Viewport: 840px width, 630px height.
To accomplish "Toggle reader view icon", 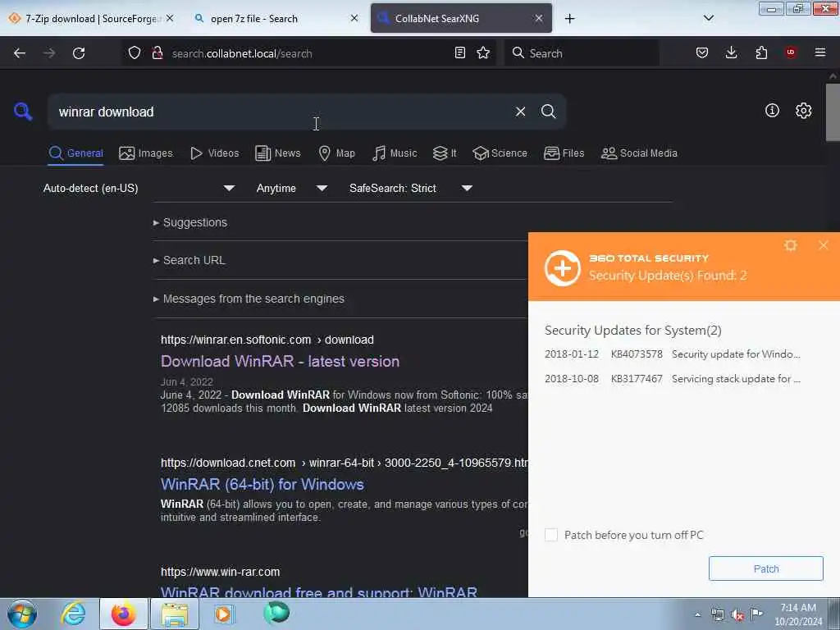I will coord(459,52).
